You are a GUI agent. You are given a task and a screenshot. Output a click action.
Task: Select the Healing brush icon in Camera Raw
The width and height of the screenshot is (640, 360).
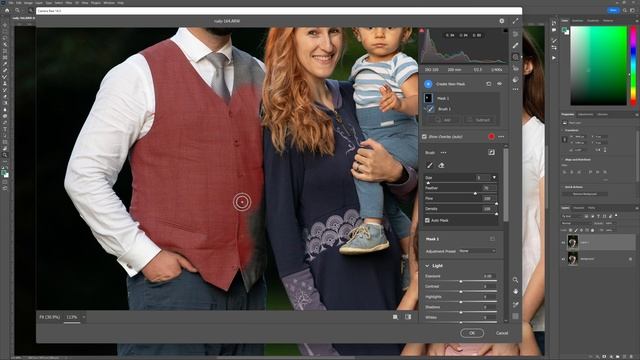point(516,45)
